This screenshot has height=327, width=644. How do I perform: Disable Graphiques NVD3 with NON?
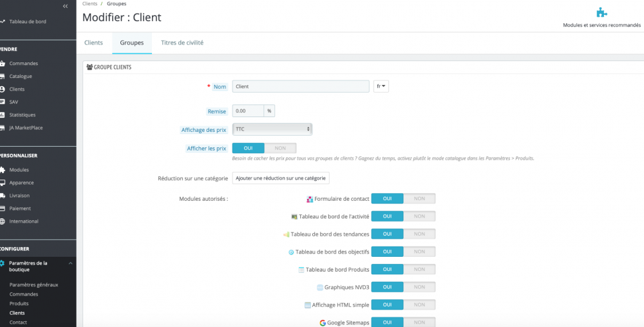pos(419,287)
